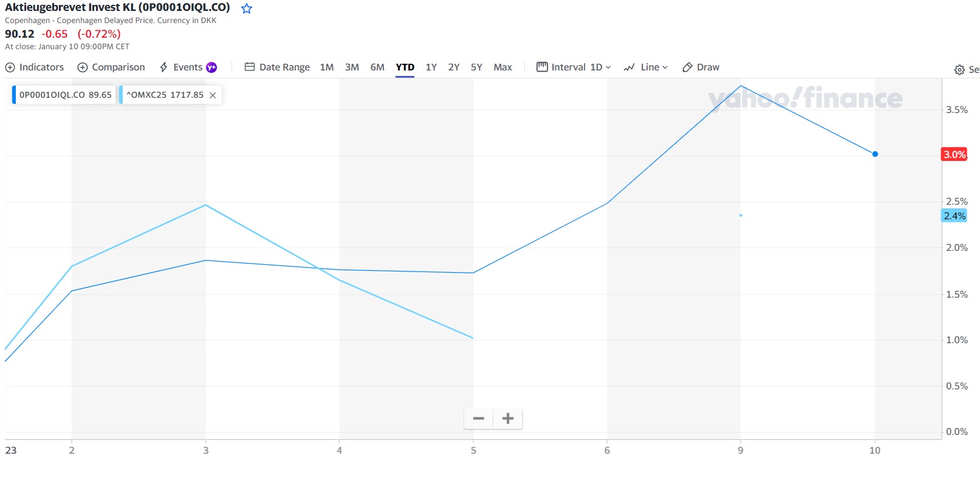Image resolution: width=980 pixels, height=478 pixels.
Task: Select the Draw pencil tool
Action: tap(701, 67)
